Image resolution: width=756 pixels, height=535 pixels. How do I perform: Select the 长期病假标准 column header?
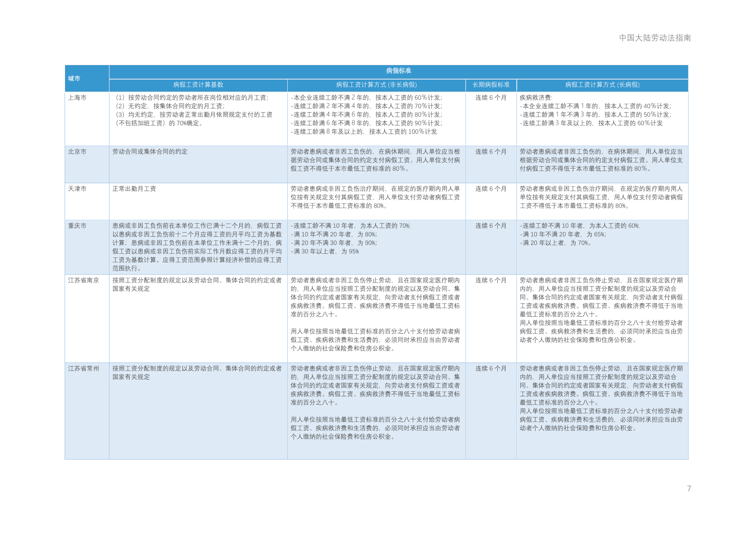click(x=491, y=85)
